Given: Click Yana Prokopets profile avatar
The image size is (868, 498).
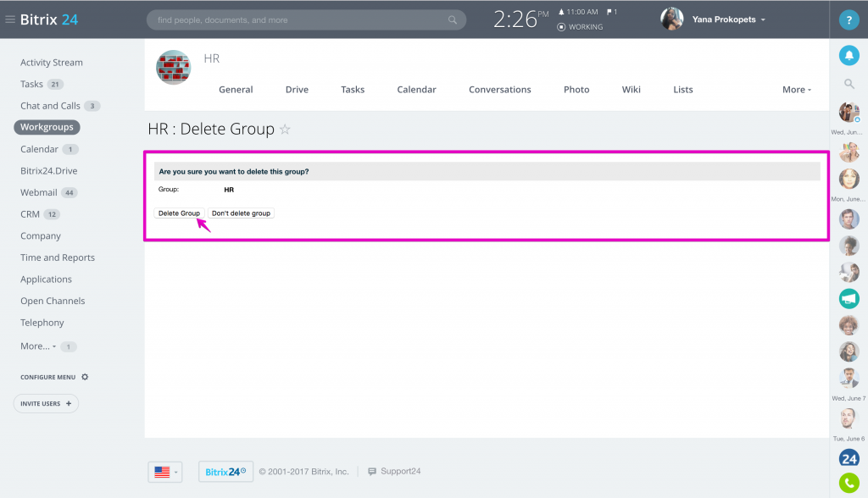Looking at the screenshot, I should click(x=671, y=19).
